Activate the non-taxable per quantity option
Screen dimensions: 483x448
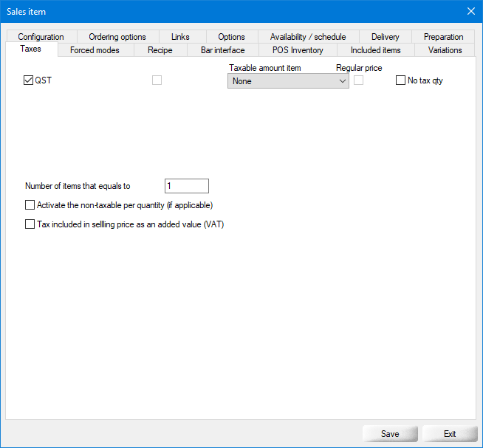[x=30, y=205]
